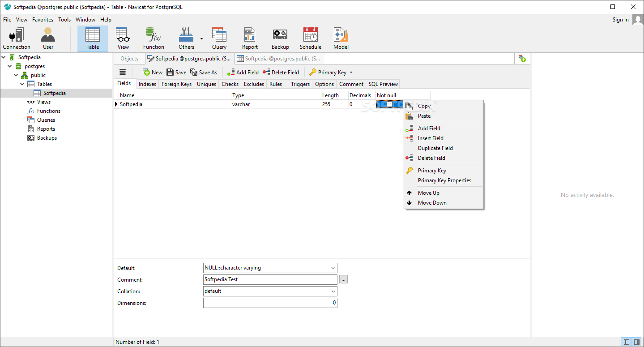Switch to the Indexes tab

[147, 84]
